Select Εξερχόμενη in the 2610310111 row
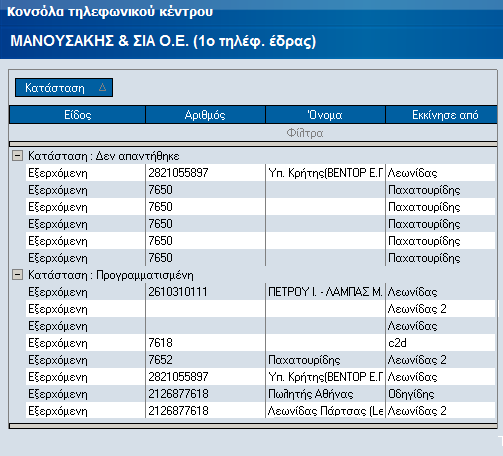This screenshot has width=503, height=456. click(85, 292)
